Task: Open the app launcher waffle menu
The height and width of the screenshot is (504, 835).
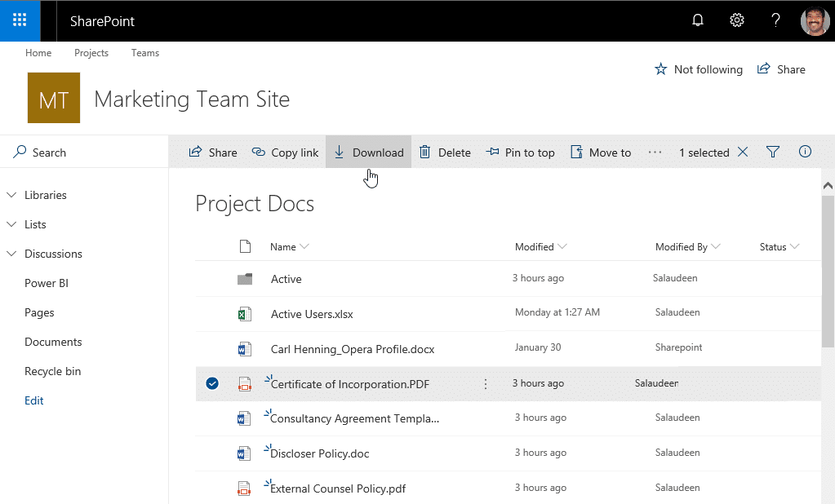Action: [x=18, y=20]
